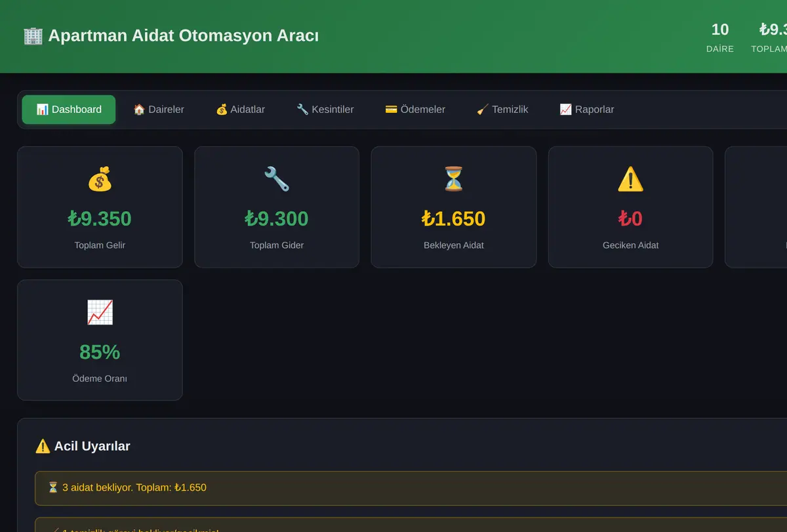Click the Ödeme Oranı label
Viewport: 787px width, 532px height.
(x=100, y=379)
